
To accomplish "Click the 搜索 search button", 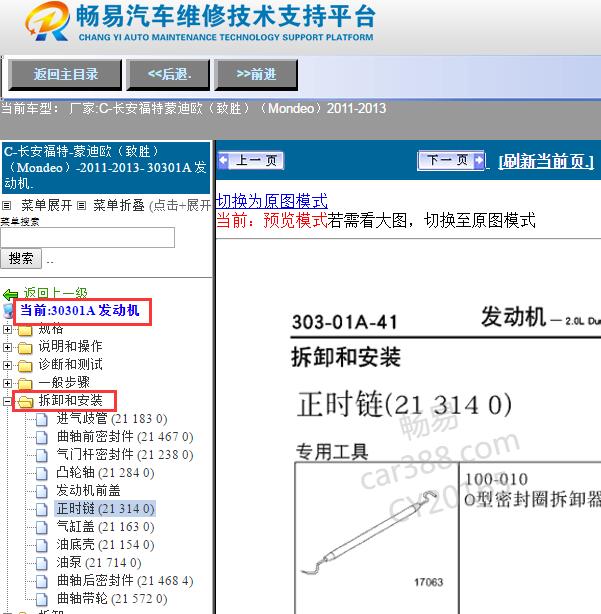I will pos(21,258).
